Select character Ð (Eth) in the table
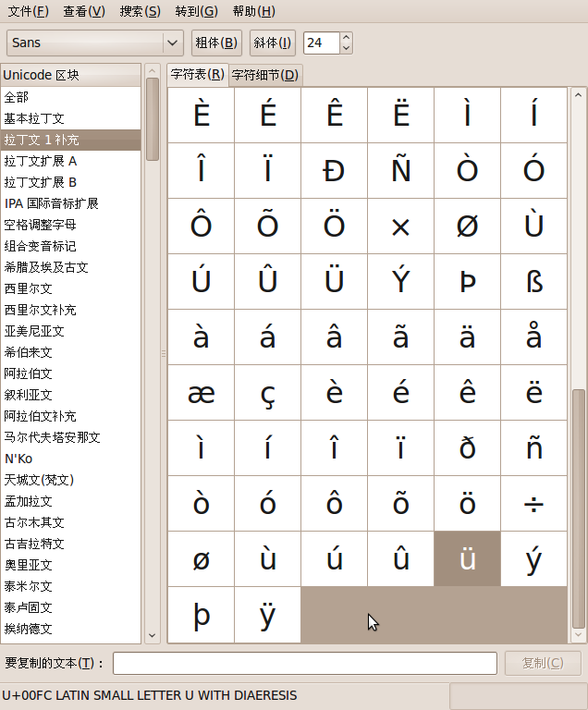 tap(335, 171)
